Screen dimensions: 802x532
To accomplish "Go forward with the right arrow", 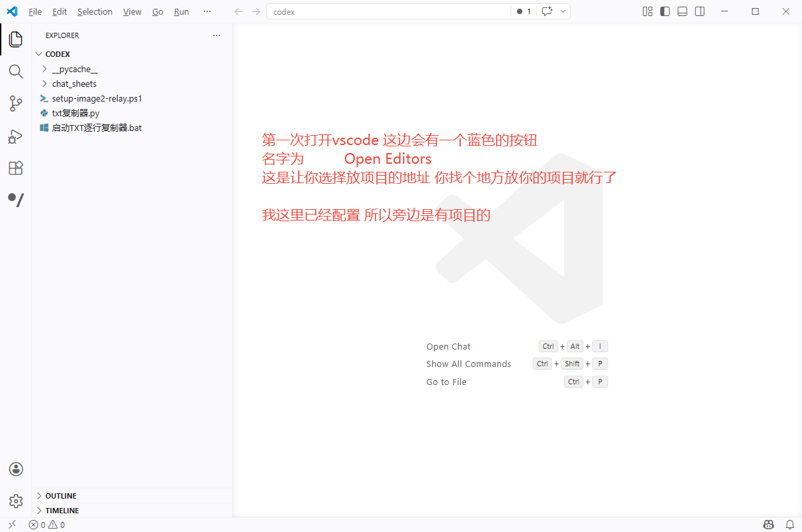I will coord(256,11).
